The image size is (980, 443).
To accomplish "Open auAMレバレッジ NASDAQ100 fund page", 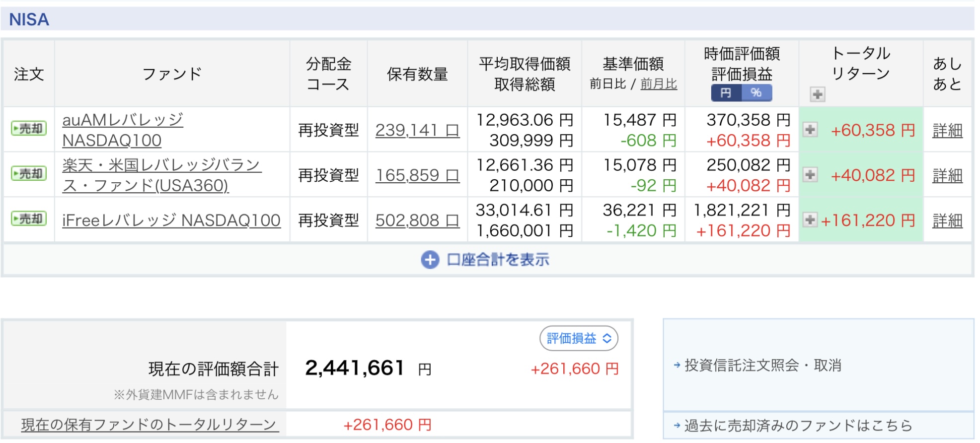I will pos(122,130).
